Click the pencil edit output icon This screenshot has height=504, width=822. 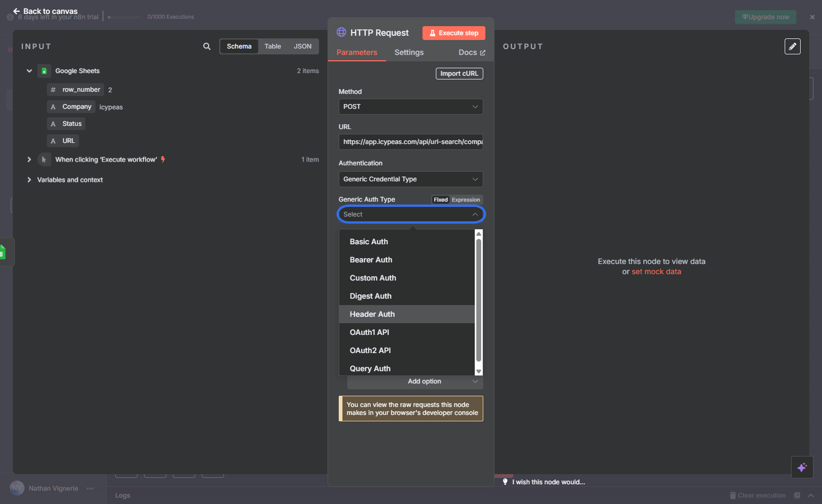[x=793, y=46]
